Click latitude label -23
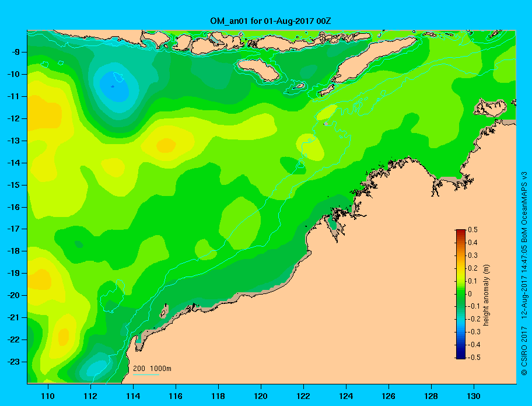Screen dimensions: 532x406 tap(14, 362)
